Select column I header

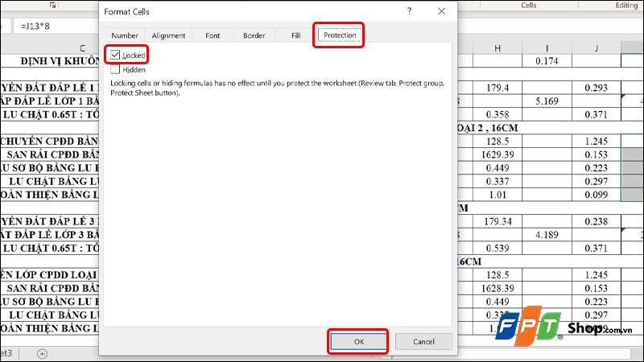point(547,48)
